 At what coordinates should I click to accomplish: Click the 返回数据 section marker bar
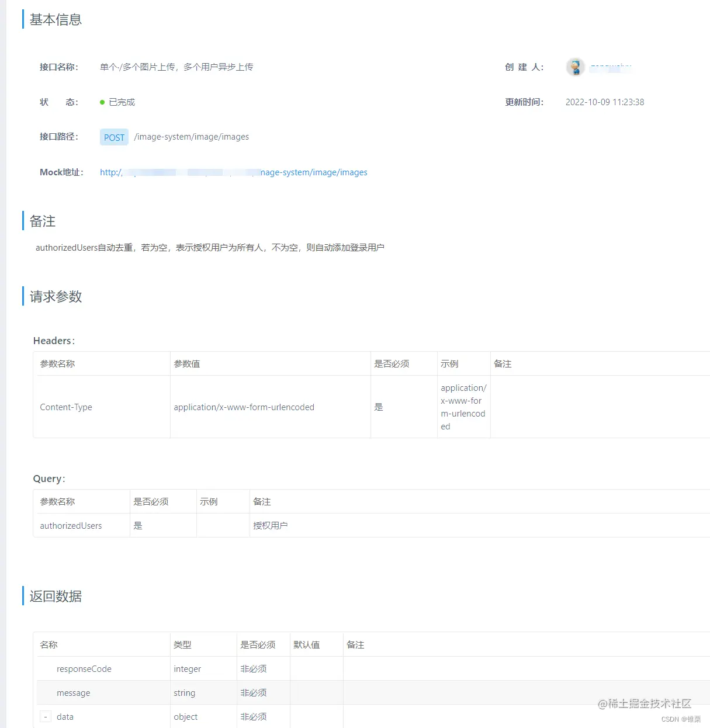point(22,596)
